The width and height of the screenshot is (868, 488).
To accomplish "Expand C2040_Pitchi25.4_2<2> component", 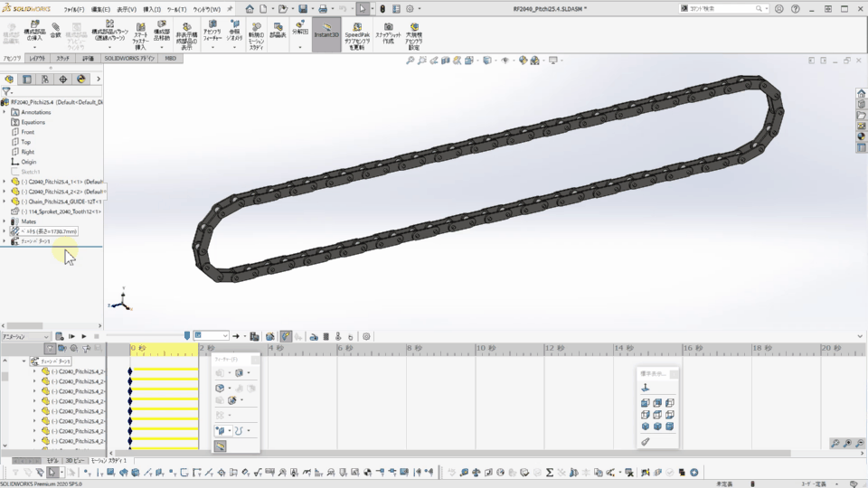I will pyautogui.click(x=5, y=192).
